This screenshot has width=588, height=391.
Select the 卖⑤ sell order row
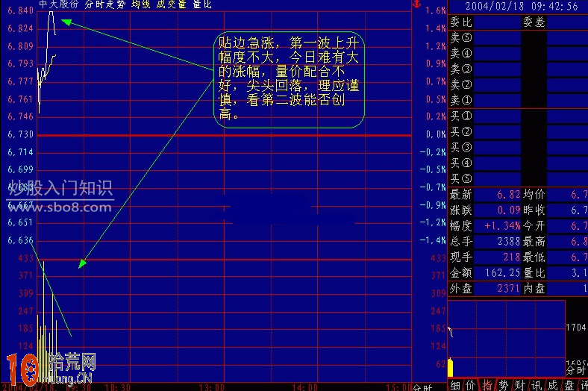pos(518,37)
